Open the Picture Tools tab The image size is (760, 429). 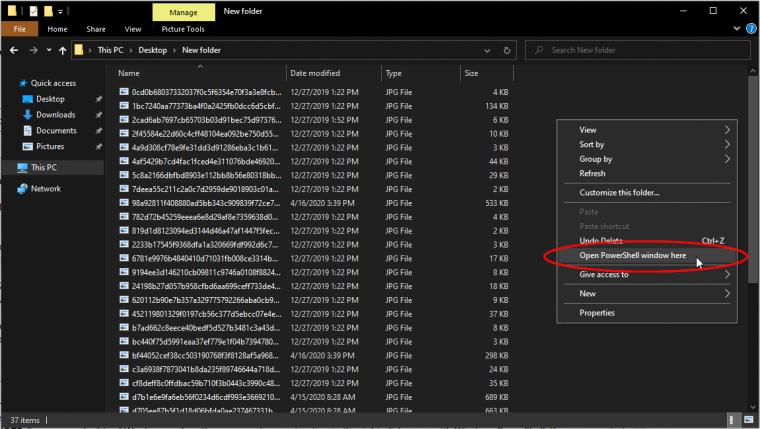[183, 29]
